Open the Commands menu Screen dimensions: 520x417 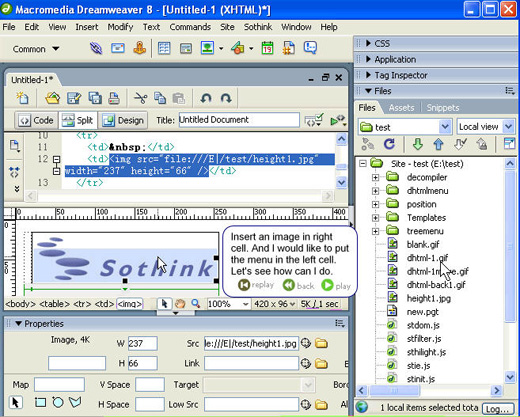[x=190, y=27]
